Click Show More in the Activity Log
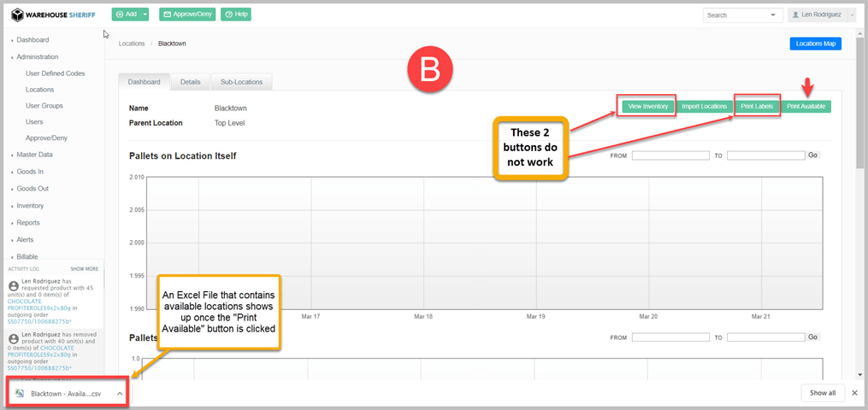Viewport: 868px width, 410px height. point(84,268)
